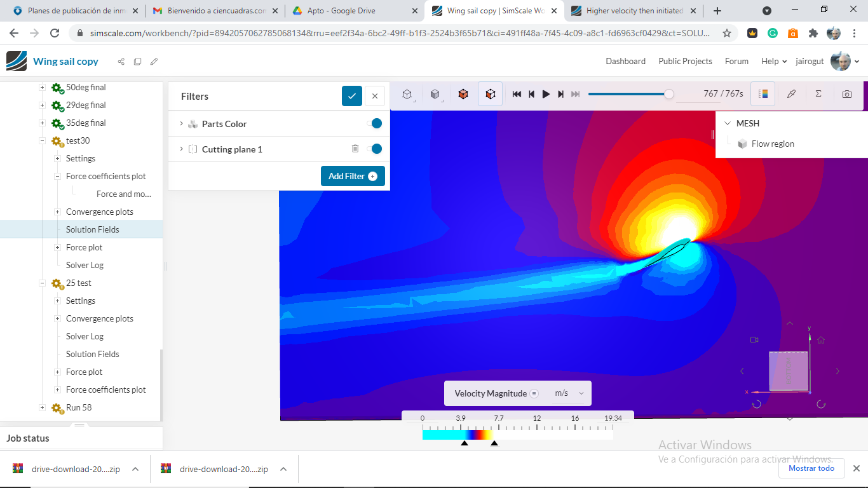Expand the Run 58 node

pos(42,408)
